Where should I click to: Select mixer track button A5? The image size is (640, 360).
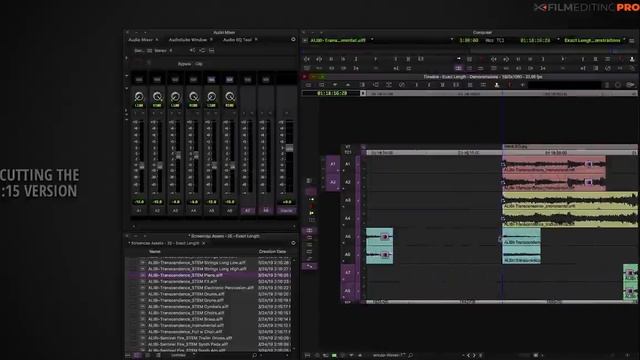tap(211, 211)
